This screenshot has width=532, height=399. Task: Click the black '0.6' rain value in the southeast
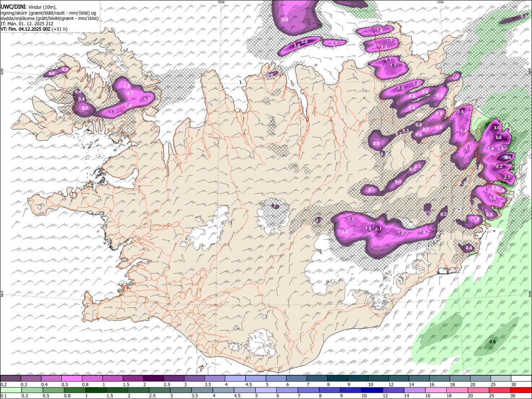[x=493, y=342]
